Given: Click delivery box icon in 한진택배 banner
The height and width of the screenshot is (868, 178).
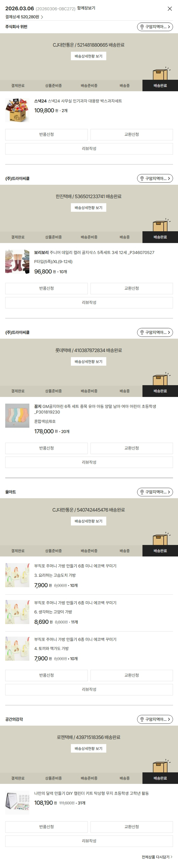Looking at the screenshot, I should coord(161,225).
